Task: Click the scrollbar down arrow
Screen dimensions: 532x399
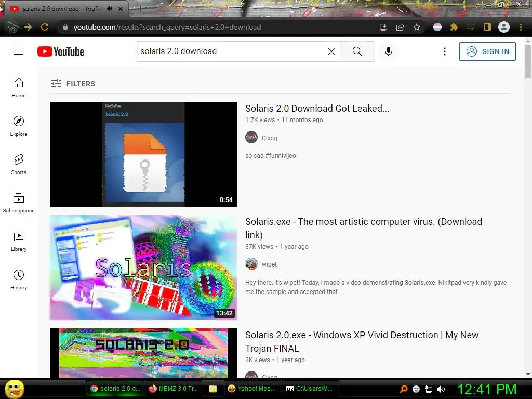Action: (x=528, y=374)
